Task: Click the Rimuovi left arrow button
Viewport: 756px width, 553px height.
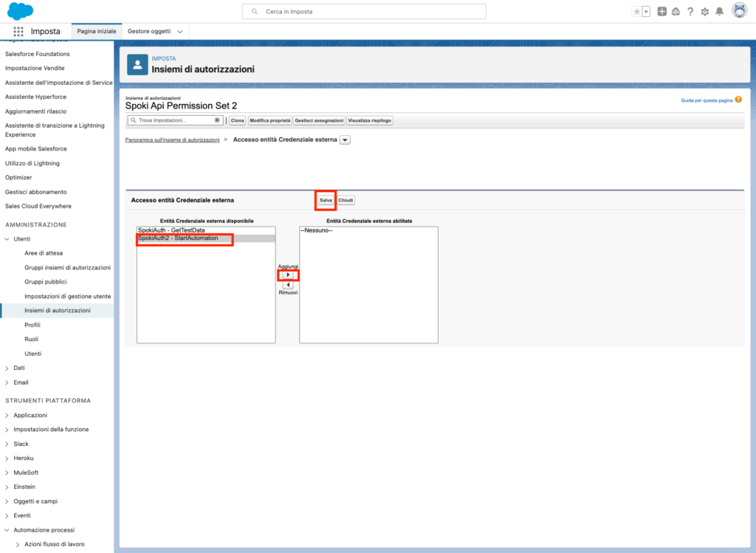Action: 288,285
